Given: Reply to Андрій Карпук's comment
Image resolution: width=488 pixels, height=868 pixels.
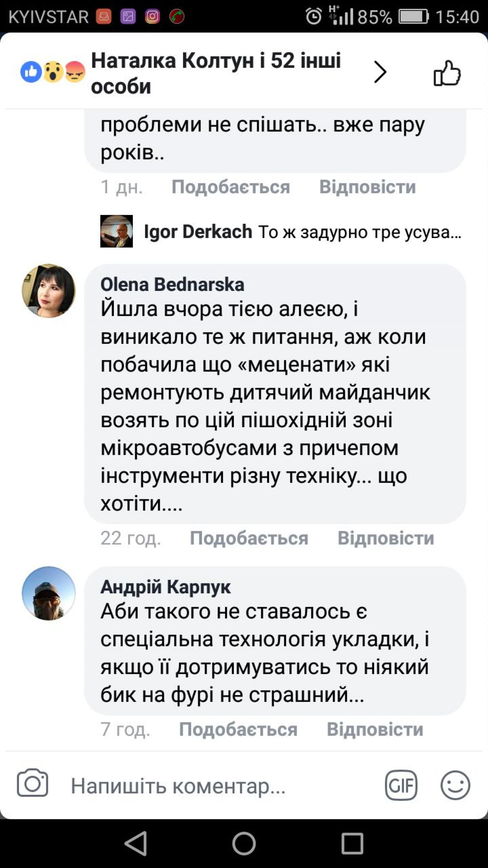Looking at the screenshot, I should tap(375, 729).
